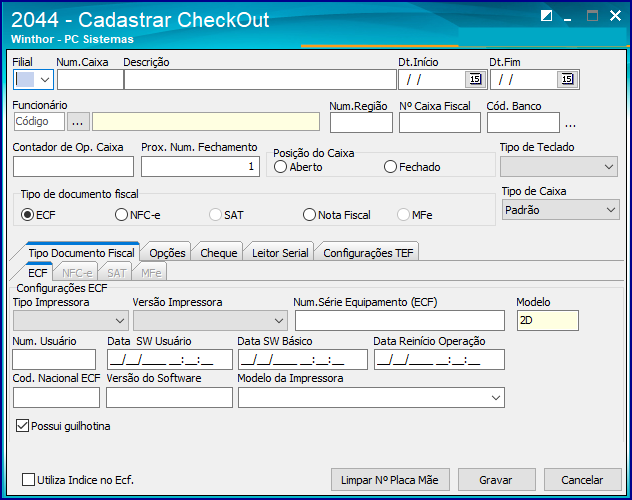
Task: Open the Dt.Fim calendar picker icon
Action: click(x=568, y=79)
